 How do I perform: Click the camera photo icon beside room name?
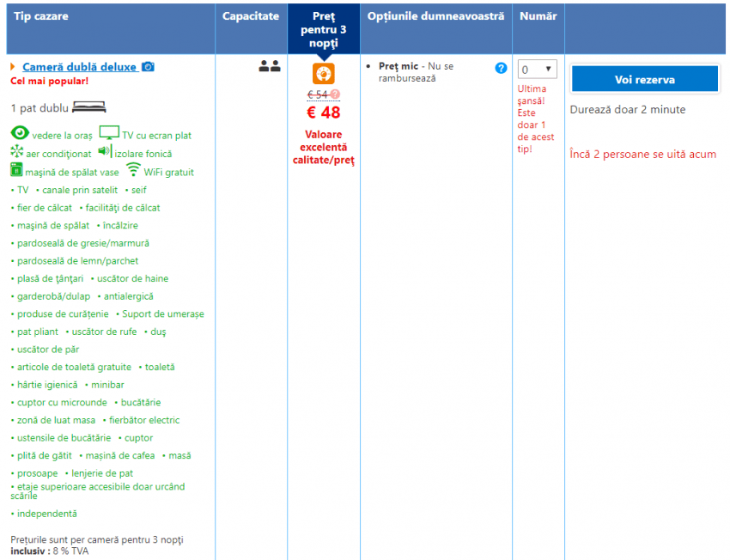click(x=149, y=67)
